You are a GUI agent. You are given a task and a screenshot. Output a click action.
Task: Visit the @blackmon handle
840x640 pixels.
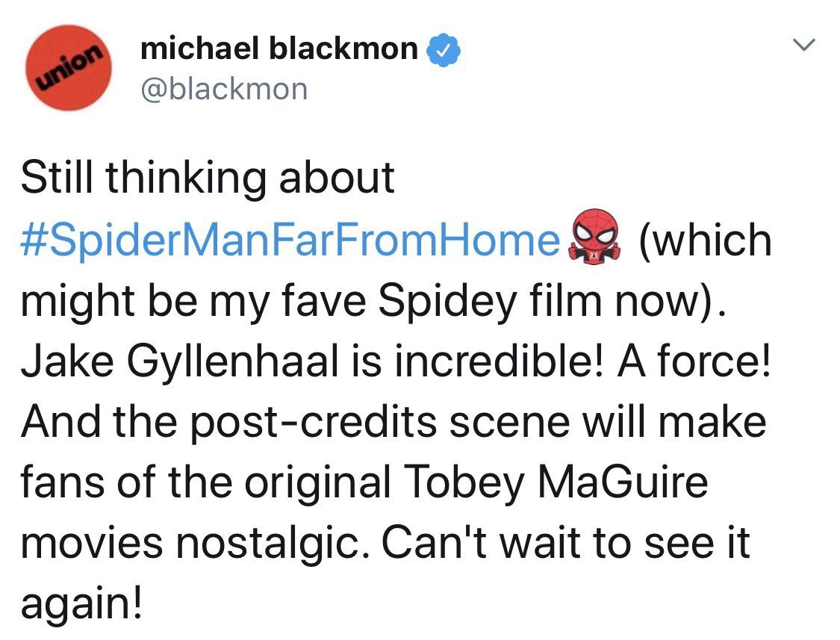(x=224, y=89)
